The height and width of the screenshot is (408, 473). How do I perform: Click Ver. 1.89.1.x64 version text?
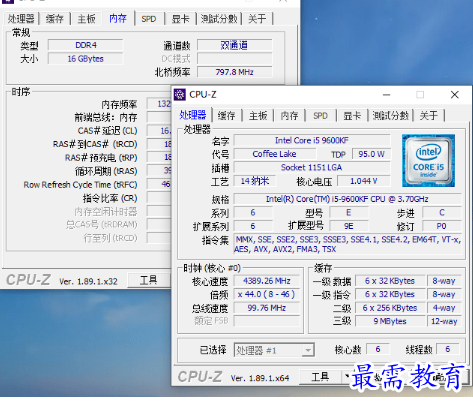260,378
